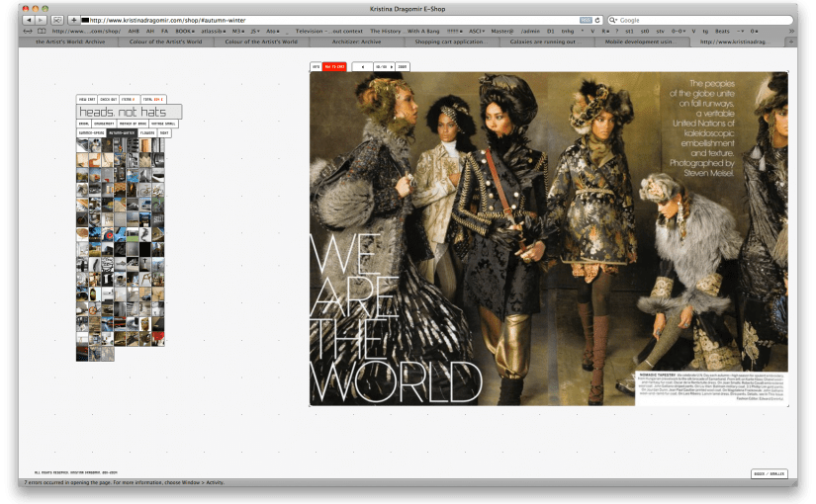816x504 pixels.
Task: Click the Bigger / Smaller button
Action: coord(770,473)
